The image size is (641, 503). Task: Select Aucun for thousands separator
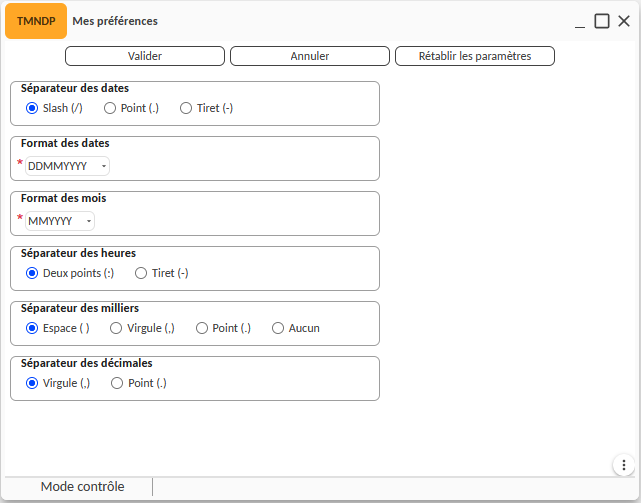tap(278, 328)
